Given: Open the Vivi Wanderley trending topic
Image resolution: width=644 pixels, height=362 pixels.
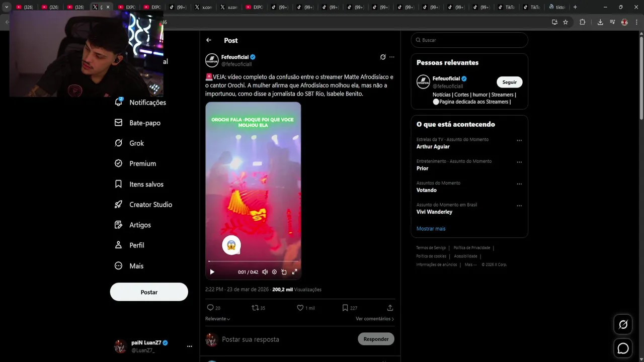Looking at the screenshot, I should coord(434,212).
